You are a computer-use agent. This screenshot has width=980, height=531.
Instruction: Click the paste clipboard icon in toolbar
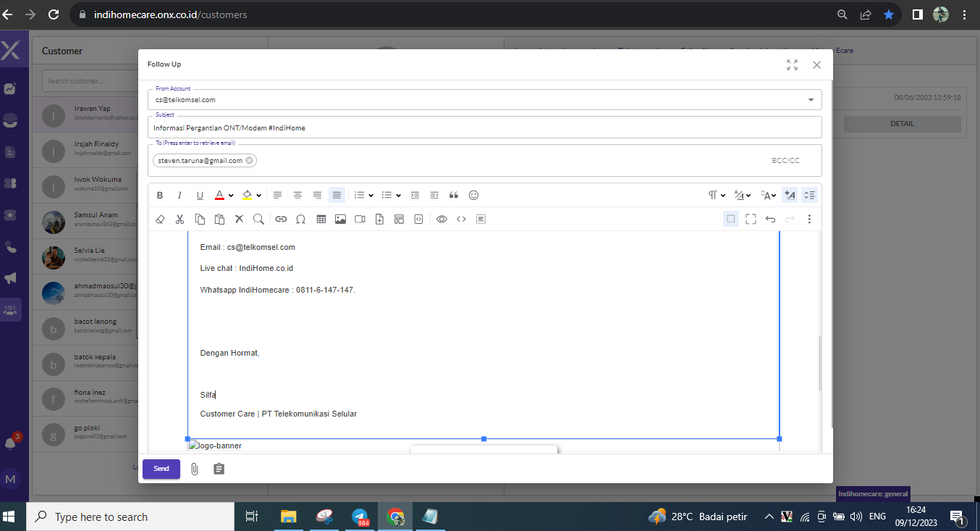(219, 219)
